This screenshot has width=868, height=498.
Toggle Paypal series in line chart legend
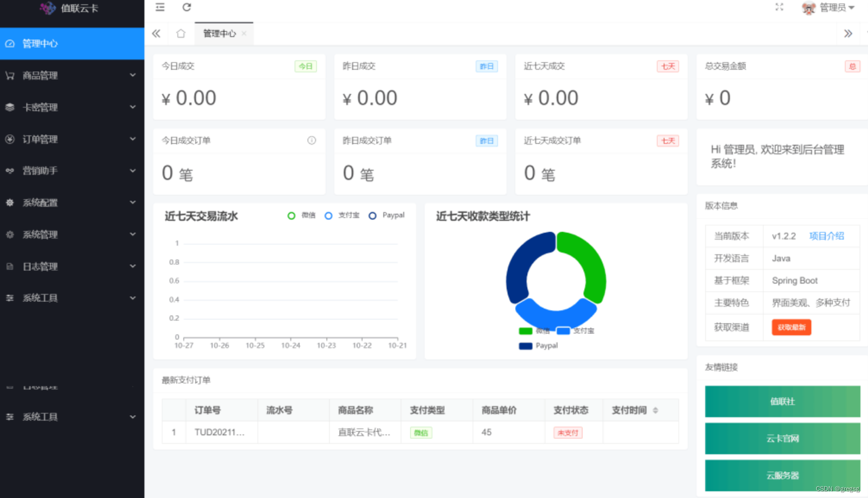[387, 216]
